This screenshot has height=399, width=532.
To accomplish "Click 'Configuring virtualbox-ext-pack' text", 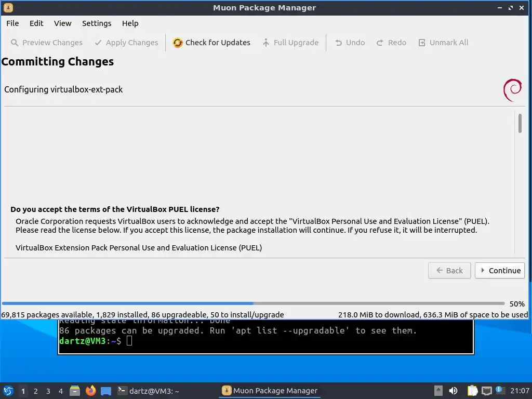I will (63, 89).
